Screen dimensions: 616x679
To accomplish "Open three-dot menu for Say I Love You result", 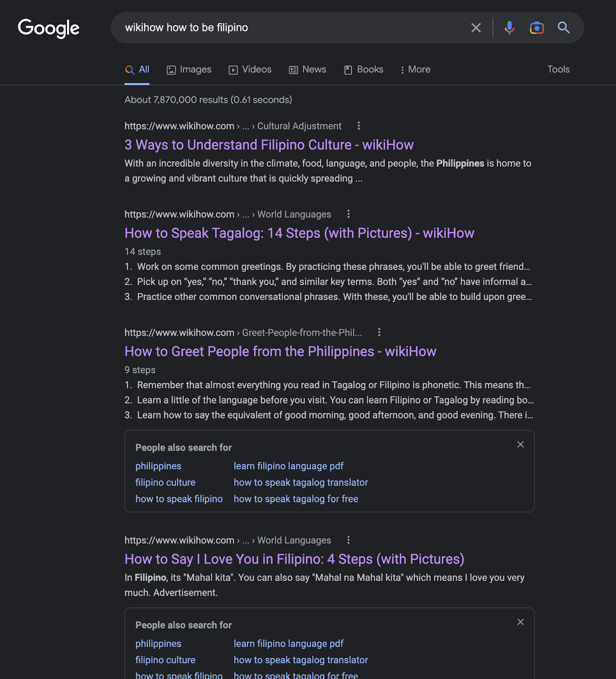I will point(348,540).
